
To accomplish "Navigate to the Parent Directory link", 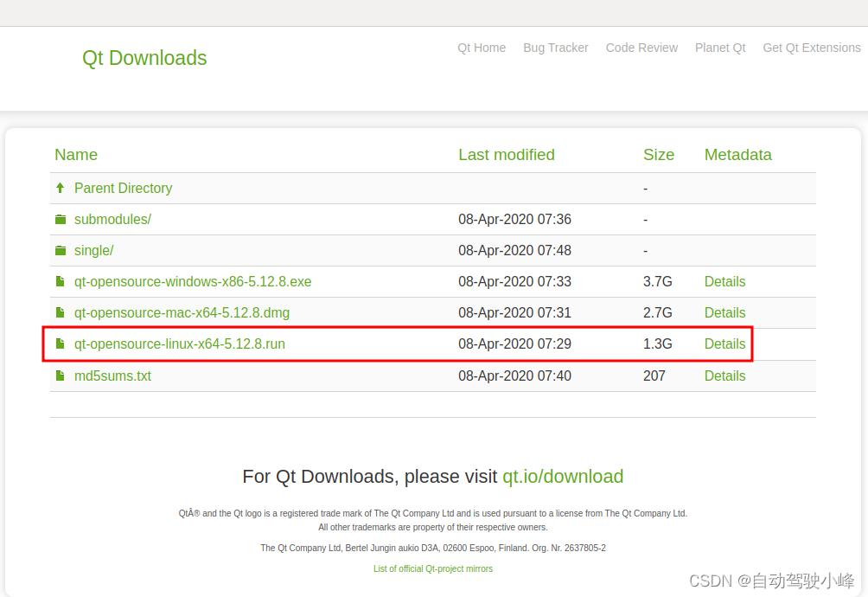I will 124,189.
